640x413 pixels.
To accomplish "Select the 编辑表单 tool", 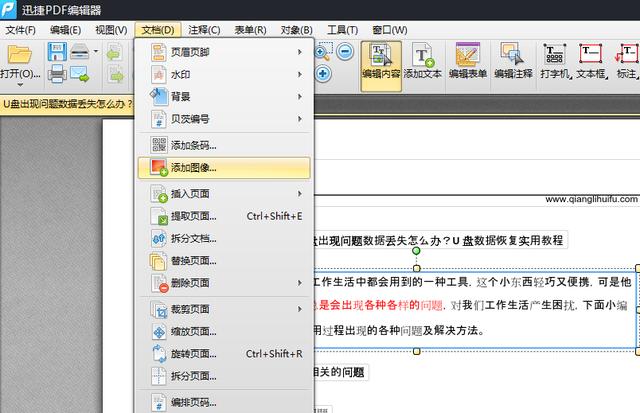I will (468, 61).
